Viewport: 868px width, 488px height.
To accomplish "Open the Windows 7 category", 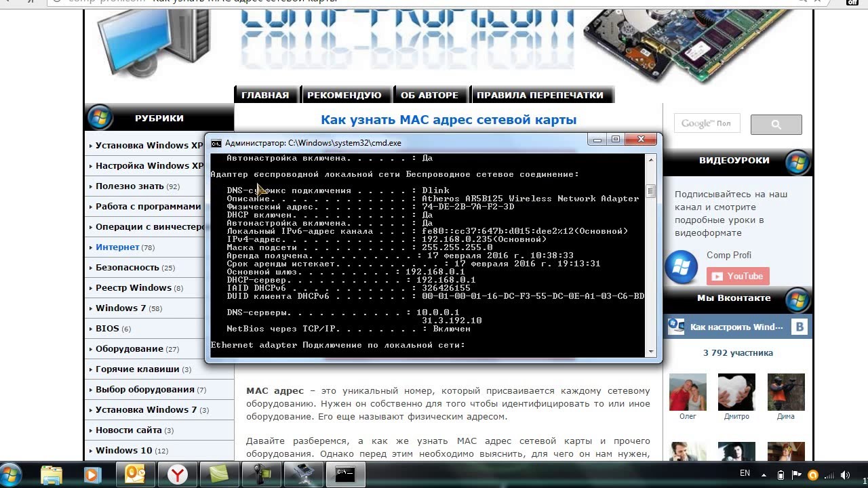I will click(121, 308).
